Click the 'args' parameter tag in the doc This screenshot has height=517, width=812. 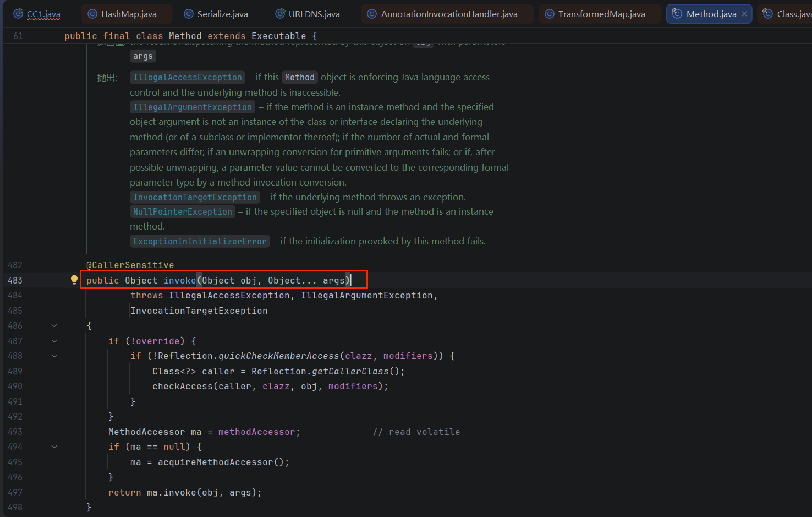[x=143, y=56]
